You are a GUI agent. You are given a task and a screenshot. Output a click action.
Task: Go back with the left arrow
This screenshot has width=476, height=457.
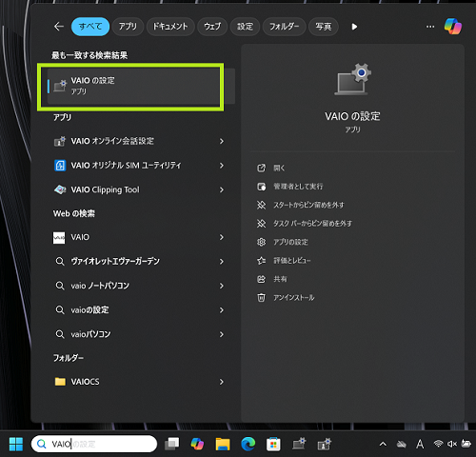point(59,27)
